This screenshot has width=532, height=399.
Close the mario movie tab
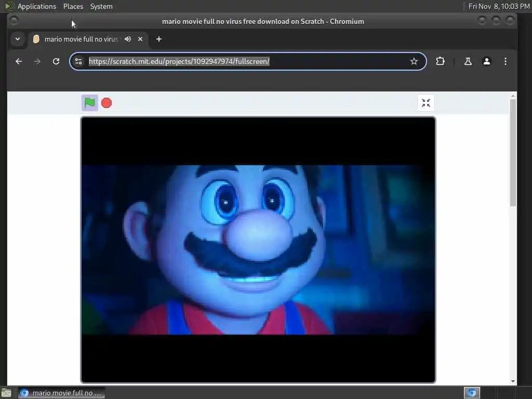pyautogui.click(x=140, y=39)
